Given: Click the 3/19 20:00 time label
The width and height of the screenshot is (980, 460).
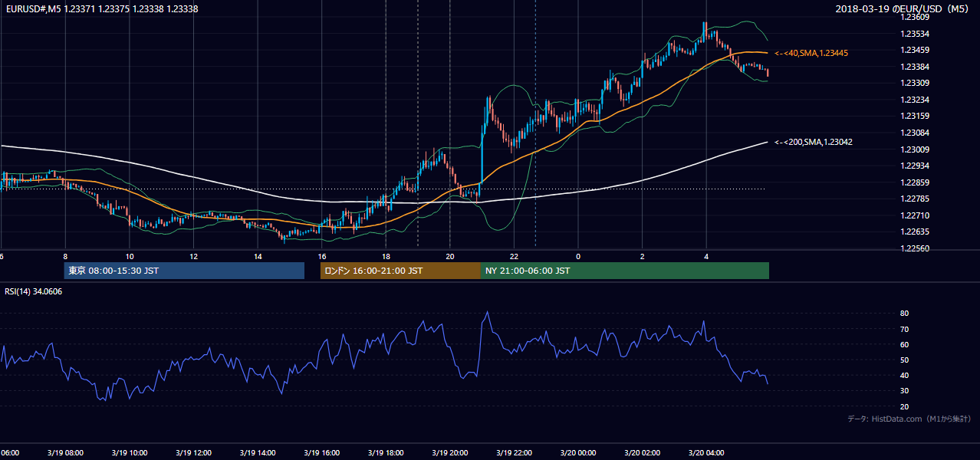Looking at the screenshot, I should click(x=449, y=453).
